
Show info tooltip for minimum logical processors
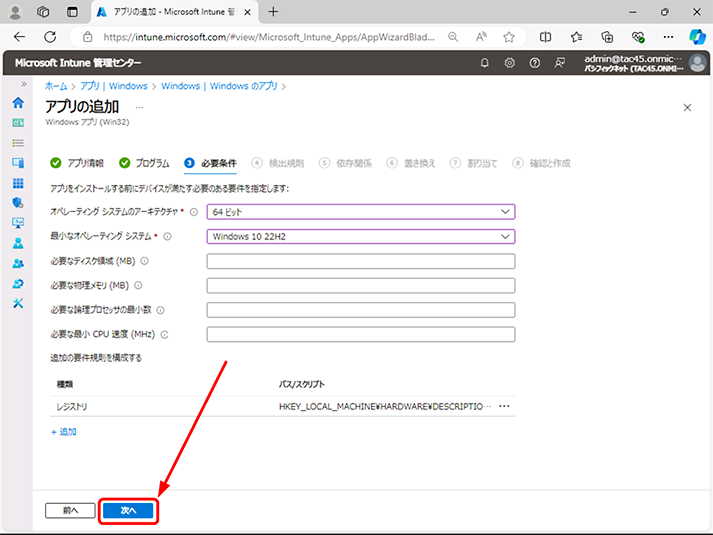click(x=161, y=310)
